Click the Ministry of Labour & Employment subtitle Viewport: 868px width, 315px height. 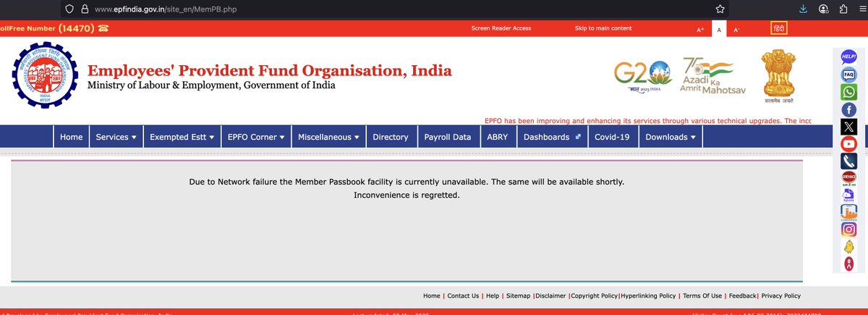[x=211, y=85]
